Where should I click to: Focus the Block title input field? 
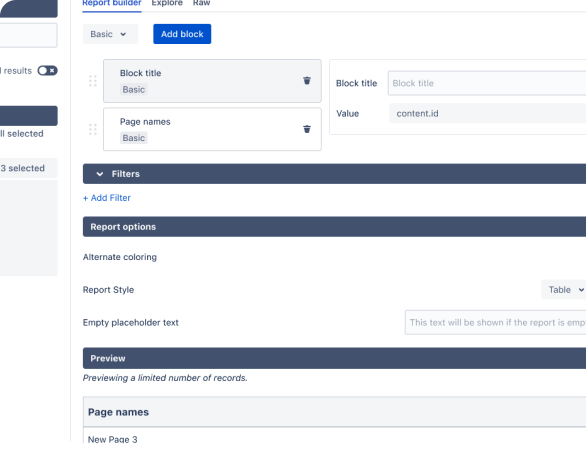pyautogui.click(x=487, y=83)
